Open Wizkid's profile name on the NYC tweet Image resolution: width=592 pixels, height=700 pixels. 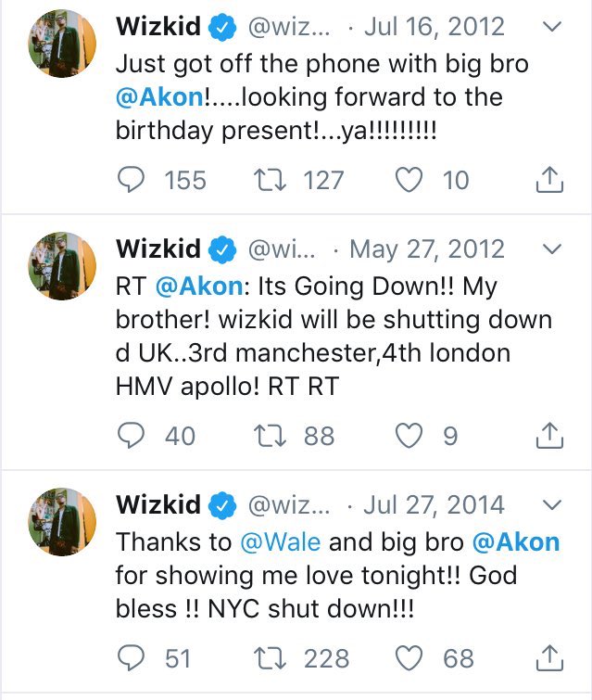click(x=157, y=505)
